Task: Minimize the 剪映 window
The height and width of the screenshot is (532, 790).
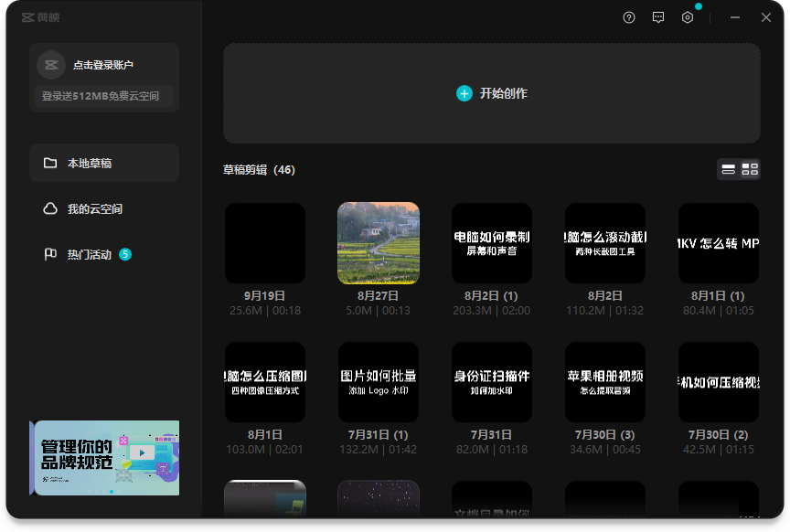Action: [735, 17]
